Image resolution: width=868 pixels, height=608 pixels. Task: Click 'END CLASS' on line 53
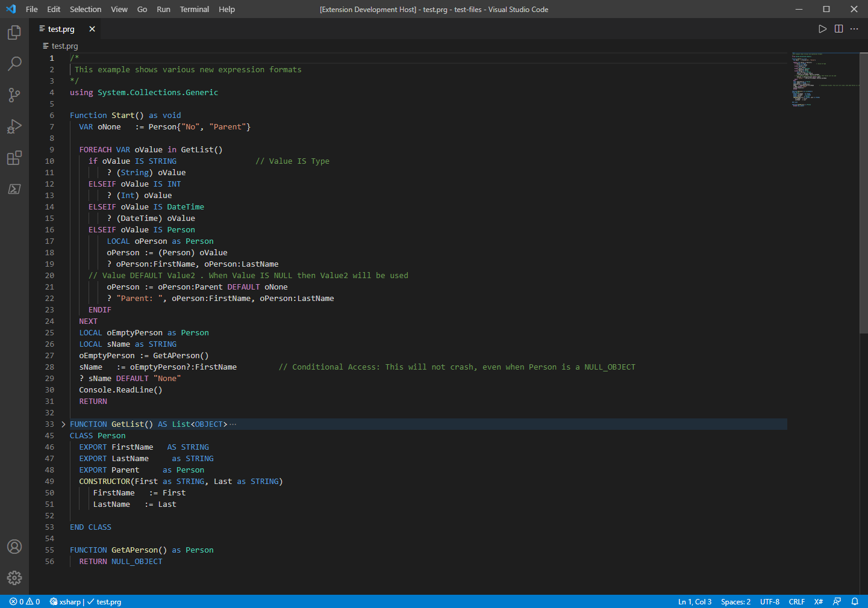(90, 527)
